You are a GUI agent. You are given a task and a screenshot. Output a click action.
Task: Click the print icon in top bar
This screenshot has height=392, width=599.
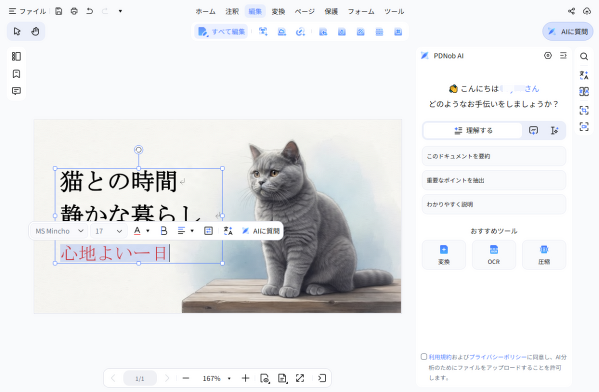click(x=74, y=11)
